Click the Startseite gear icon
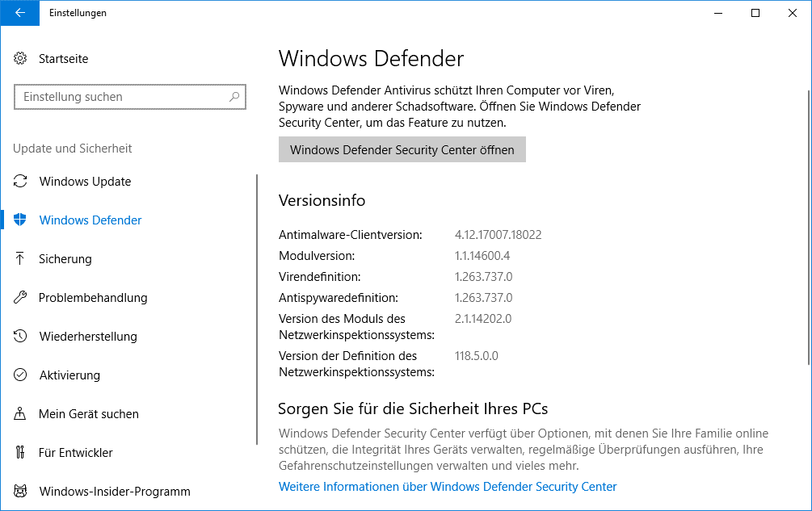The height and width of the screenshot is (511, 812). [20, 58]
